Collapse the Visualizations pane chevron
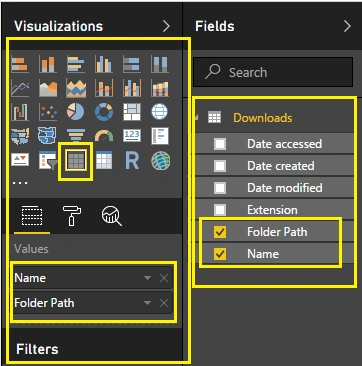Image resolution: width=362 pixels, height=366 pixels. [166, 26]
